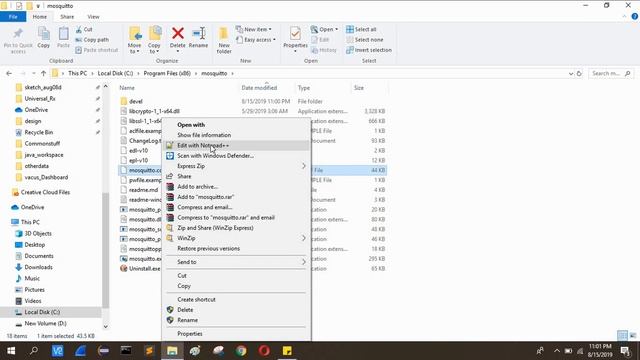Click Invert selection in ribbon

point(369,50)
